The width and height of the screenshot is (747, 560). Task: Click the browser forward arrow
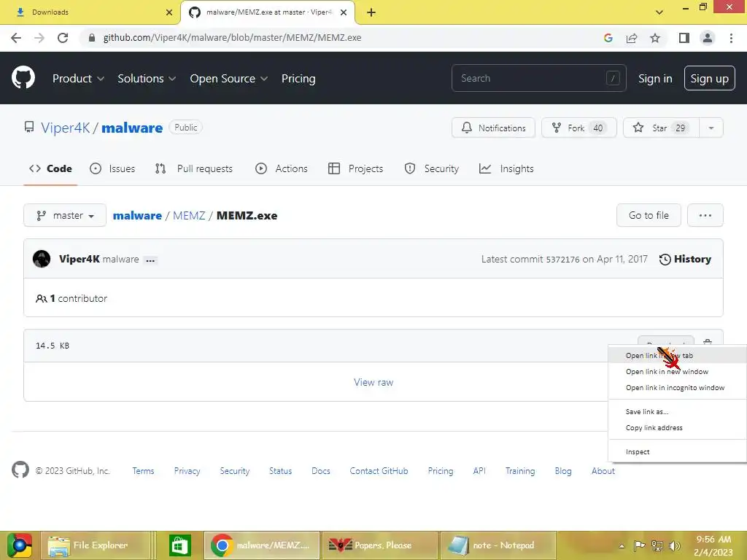click(39, 38)
